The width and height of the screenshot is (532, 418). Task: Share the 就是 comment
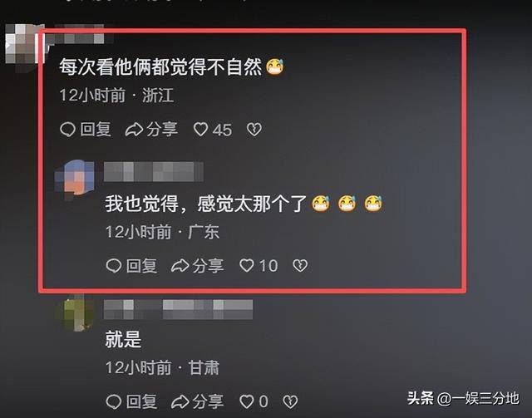tap(198, 401)
